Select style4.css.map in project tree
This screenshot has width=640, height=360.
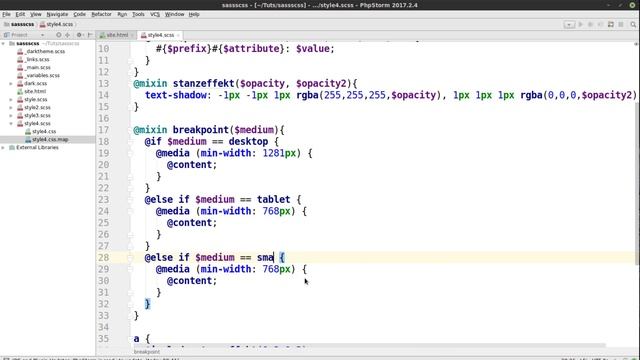point(50,140)
